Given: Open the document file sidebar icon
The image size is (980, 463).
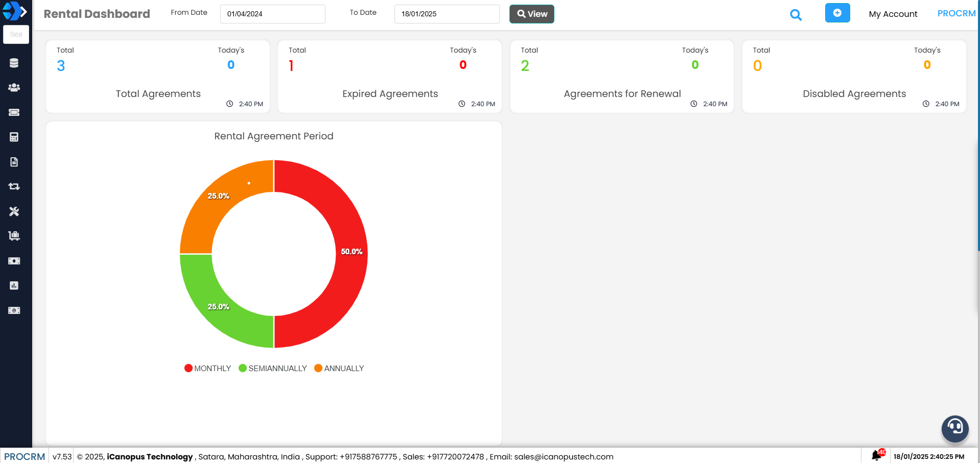Looking at the screenshot, I should (x=14, y=162).
